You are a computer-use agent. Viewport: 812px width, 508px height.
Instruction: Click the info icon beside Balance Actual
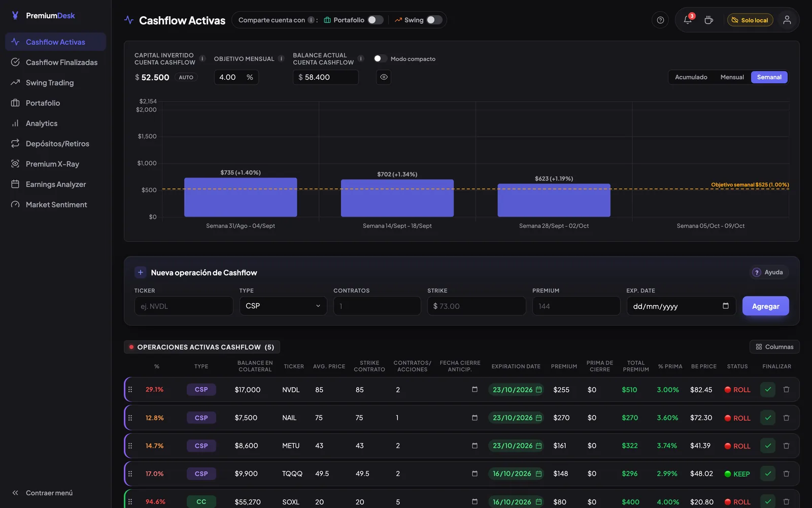[361, 58]
